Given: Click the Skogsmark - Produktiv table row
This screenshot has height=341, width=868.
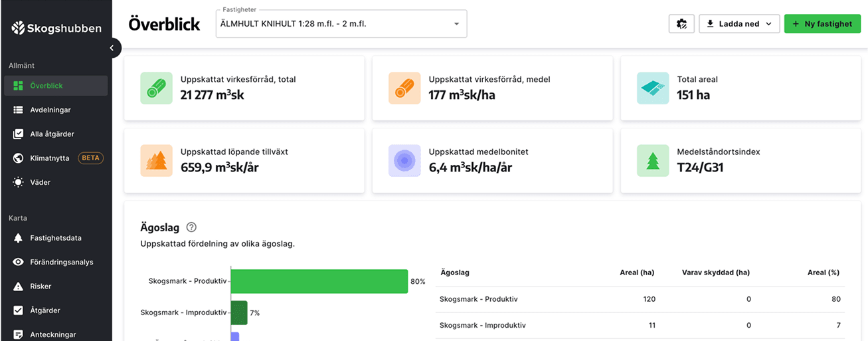Looking at the screenshot, I should pos(640,299).
